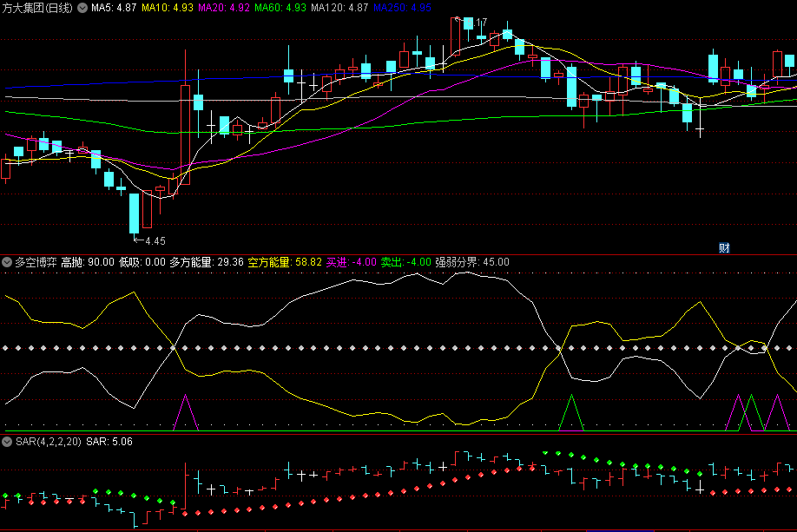
Task: Click the MA10: 4.93 yellow label
Action: coord(168,8)
